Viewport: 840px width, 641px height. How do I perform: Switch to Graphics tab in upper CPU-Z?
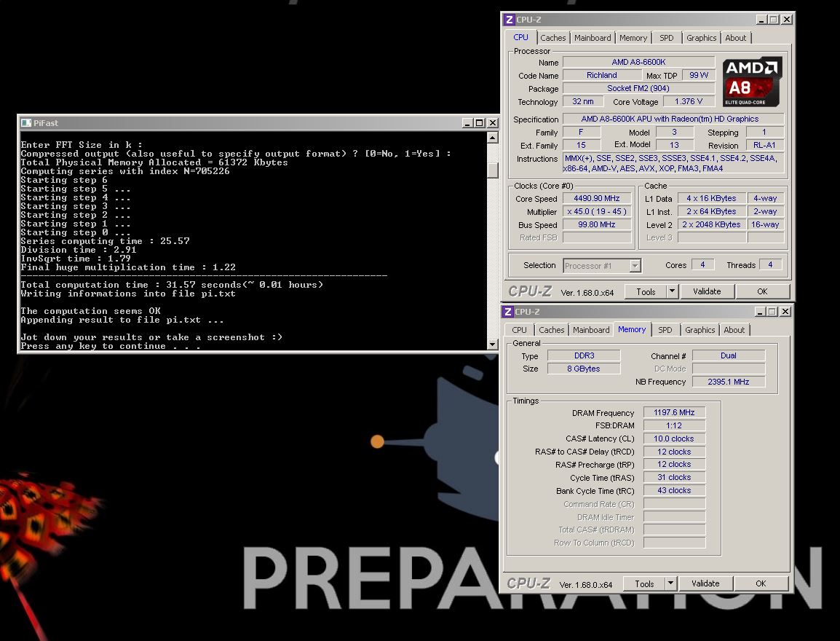[x=701, y=38]
